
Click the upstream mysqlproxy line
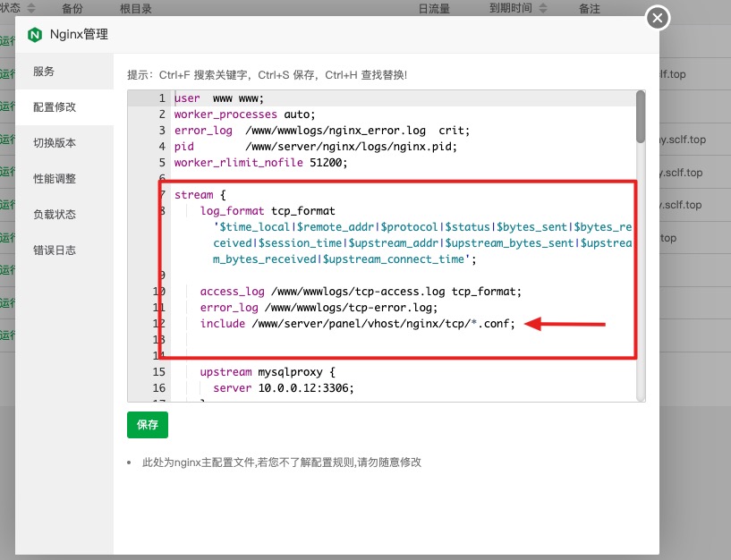pyautogui.click(x=268, y=372)
